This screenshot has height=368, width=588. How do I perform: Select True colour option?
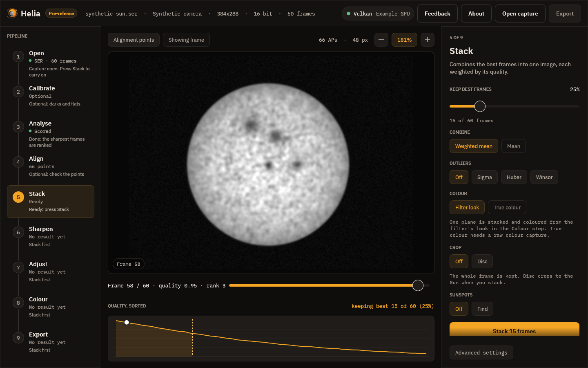[x=507, y=207]
